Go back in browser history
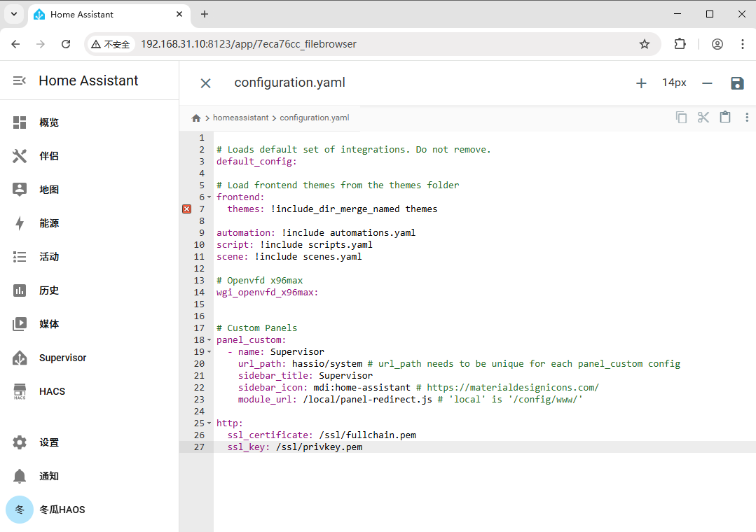This screenshot has width=756, height=532. (x=15, y=44)
